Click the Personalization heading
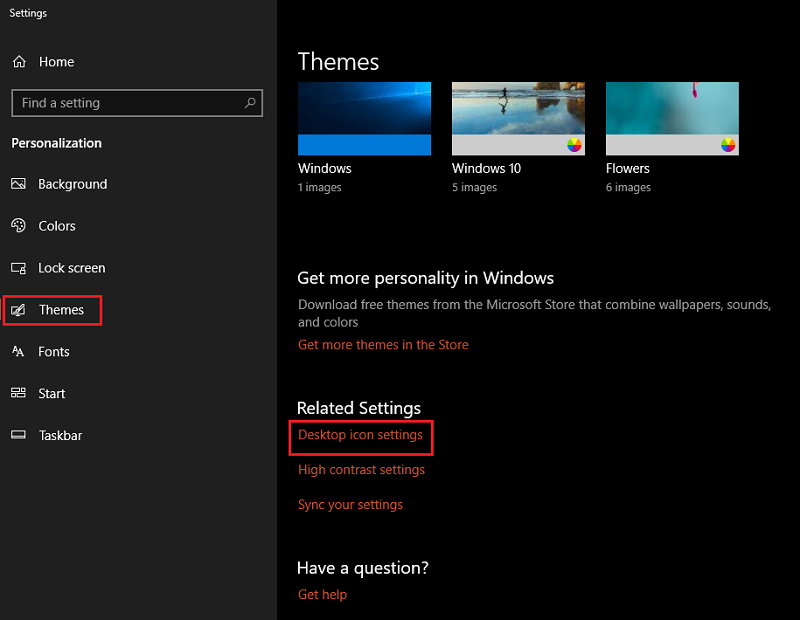800x620 pixels. (x=57, y=143)
